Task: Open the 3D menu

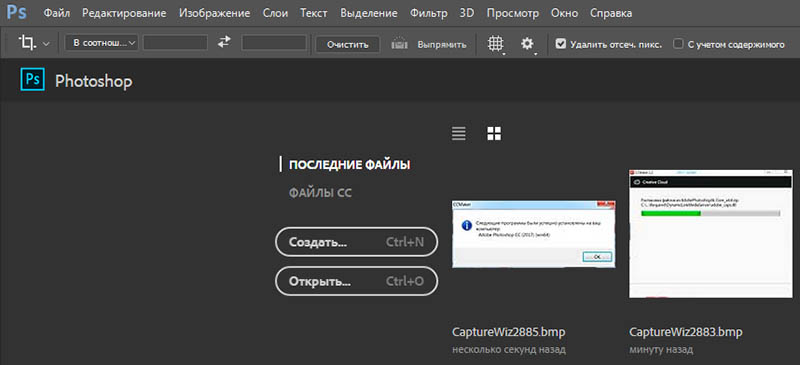Action: pyautogui.click(x=467, y=13)
